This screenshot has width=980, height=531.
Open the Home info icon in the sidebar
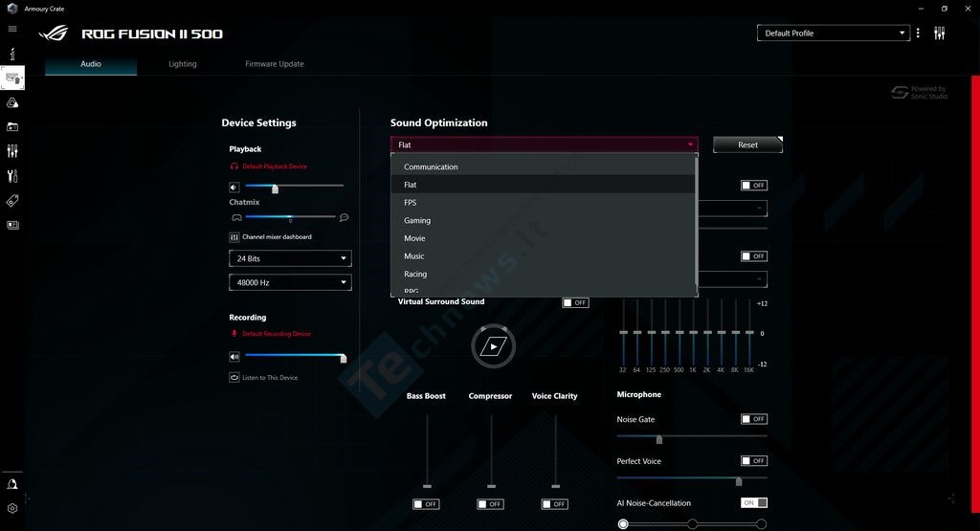click(x=11, y=54)
